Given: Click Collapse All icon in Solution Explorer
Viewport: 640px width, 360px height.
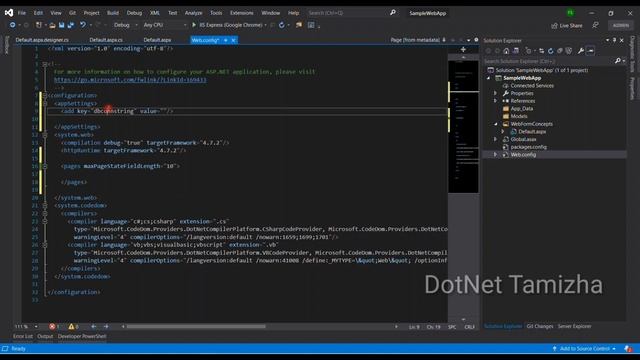Looking at the screenshot, I should pos(560,51).
